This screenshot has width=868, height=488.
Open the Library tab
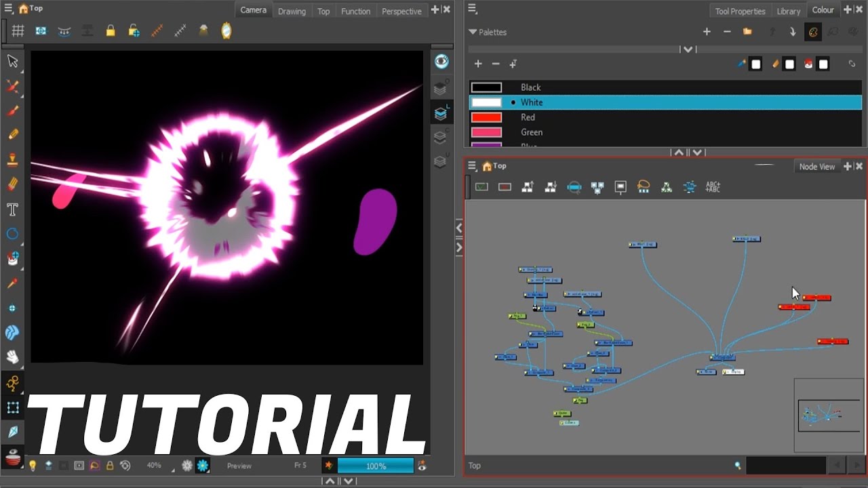point(789,11)
